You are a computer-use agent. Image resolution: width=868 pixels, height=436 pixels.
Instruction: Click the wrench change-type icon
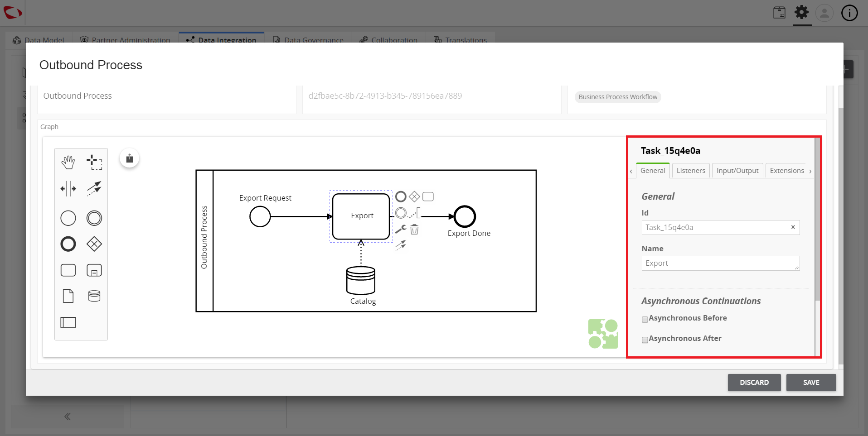pyautogui.click(x=401, y=229)
